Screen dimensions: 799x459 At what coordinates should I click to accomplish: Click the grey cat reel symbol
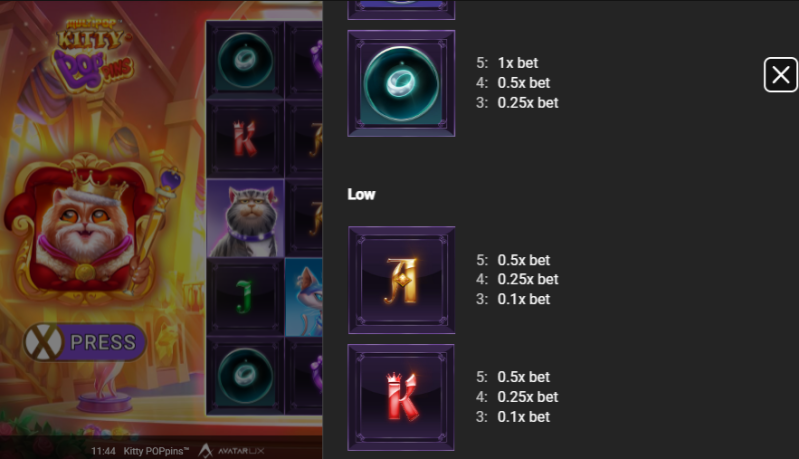pyautogui.click(x=246, y=218)
